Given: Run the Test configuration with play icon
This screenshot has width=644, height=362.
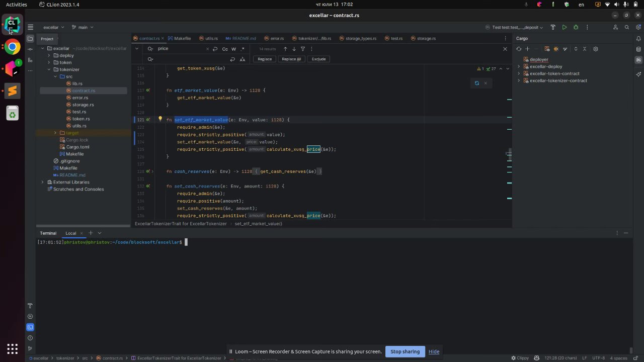Looking at the screenshot, I should point(565,27).
